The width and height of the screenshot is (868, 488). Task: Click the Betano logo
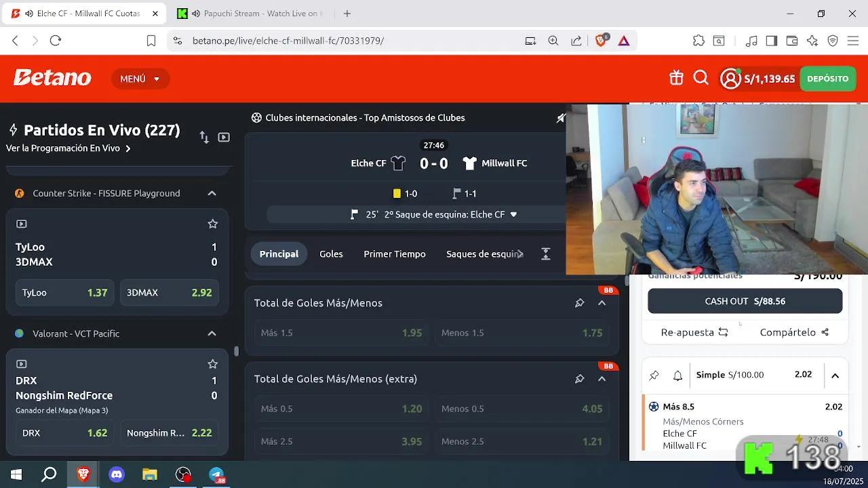pyautogui.click(x=52, y=78)
